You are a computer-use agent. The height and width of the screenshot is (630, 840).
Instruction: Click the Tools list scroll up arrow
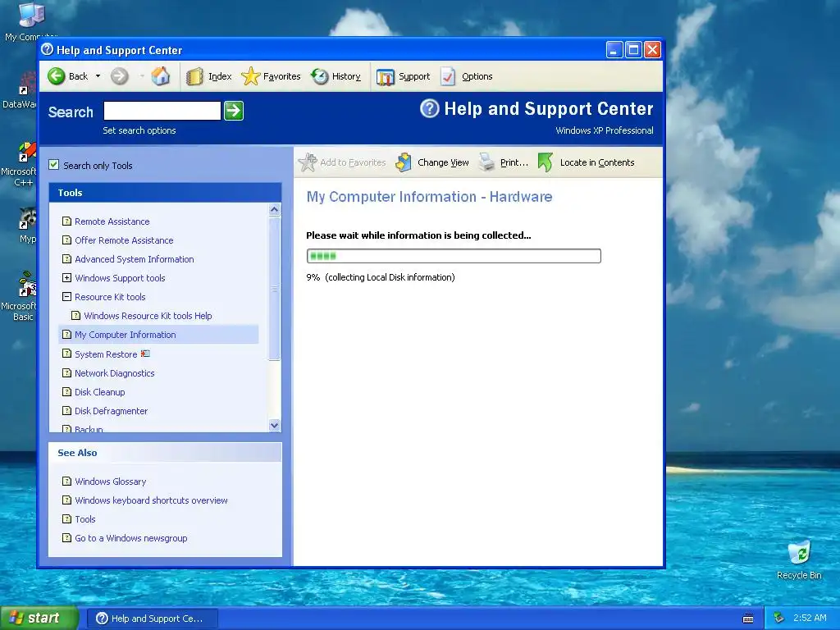pyautogui.click(x=274, y=209)
